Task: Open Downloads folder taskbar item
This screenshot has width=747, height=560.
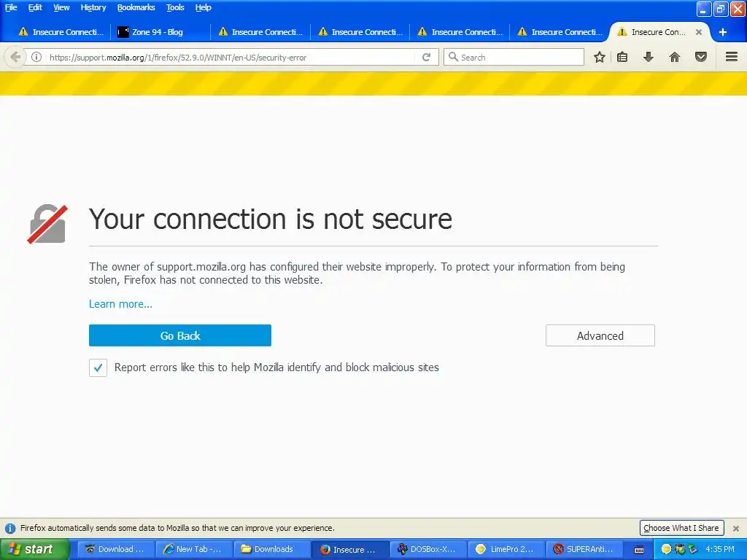Action: (x=272, y=549)
